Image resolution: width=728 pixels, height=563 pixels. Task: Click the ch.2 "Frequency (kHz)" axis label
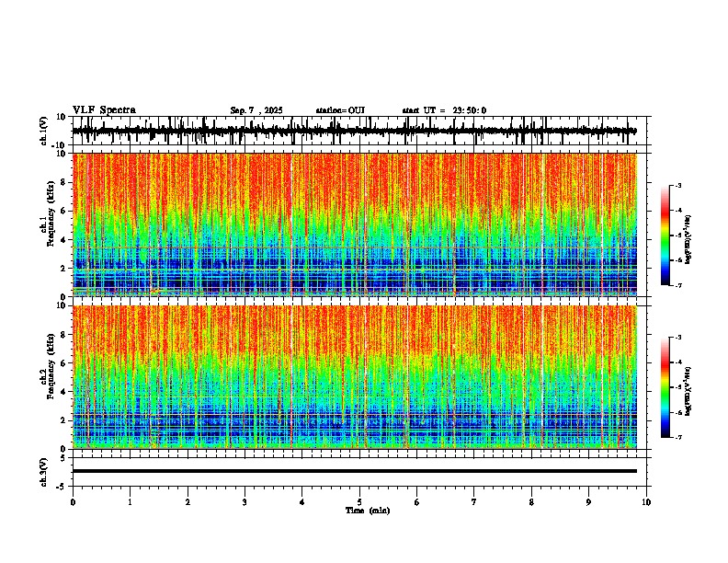pyautogui.click(x=51, y=366)
